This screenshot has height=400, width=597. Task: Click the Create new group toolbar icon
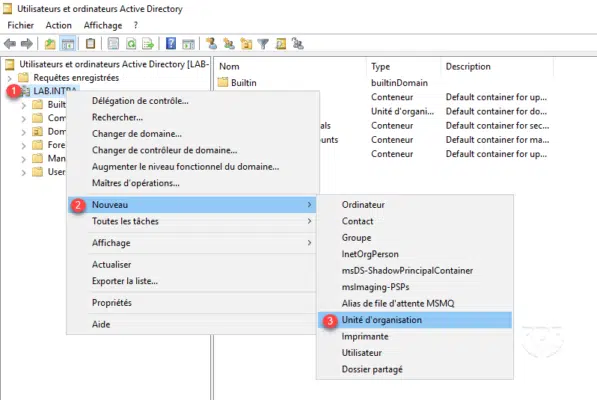pos(229,44)
